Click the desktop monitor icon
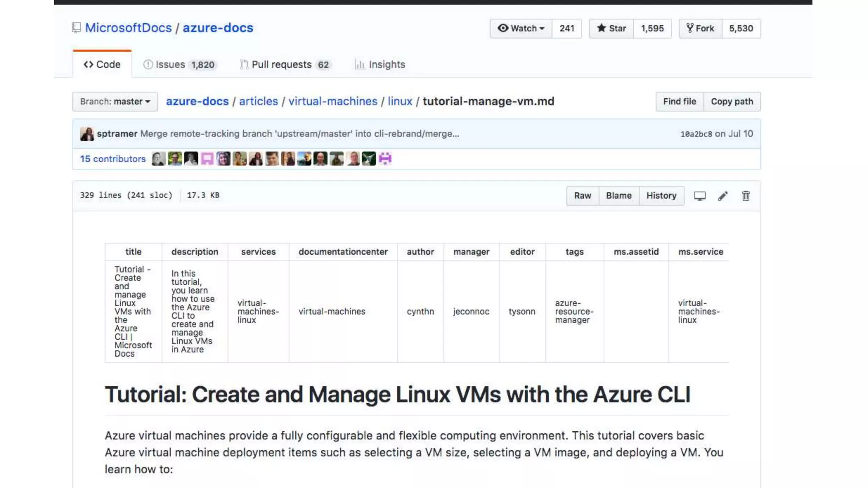 (700, 196)
